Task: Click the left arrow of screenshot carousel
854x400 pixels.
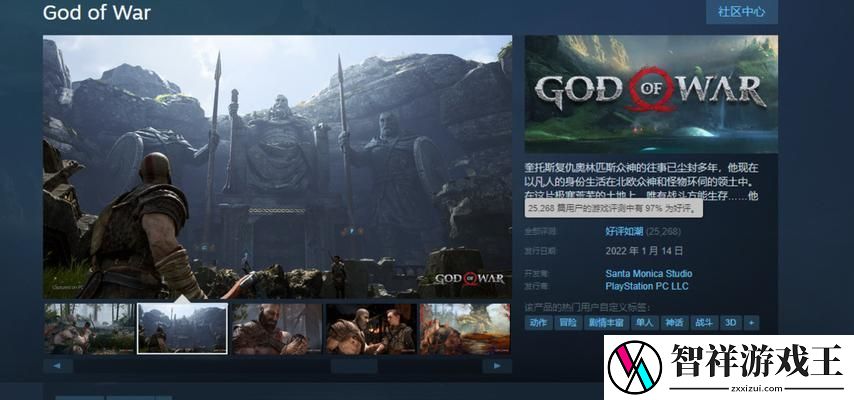Action: [x=58, y=366]
